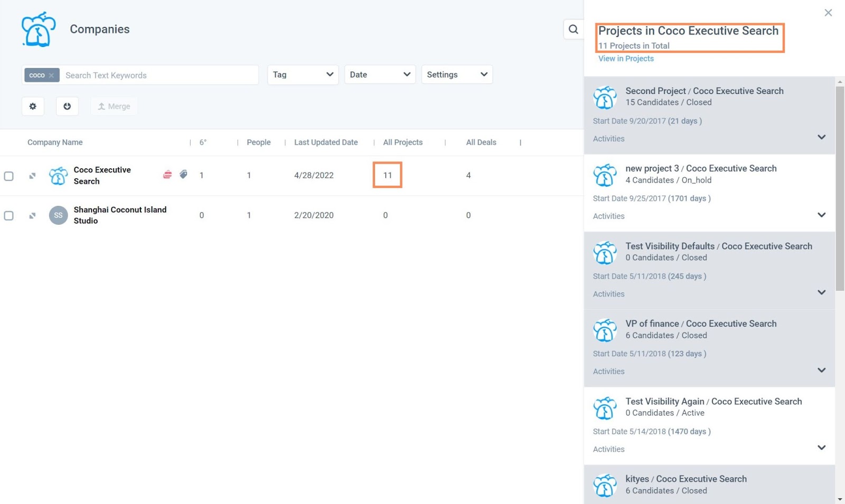Open kityes project title
Screen dimensions: 845x504
(686, 479)
